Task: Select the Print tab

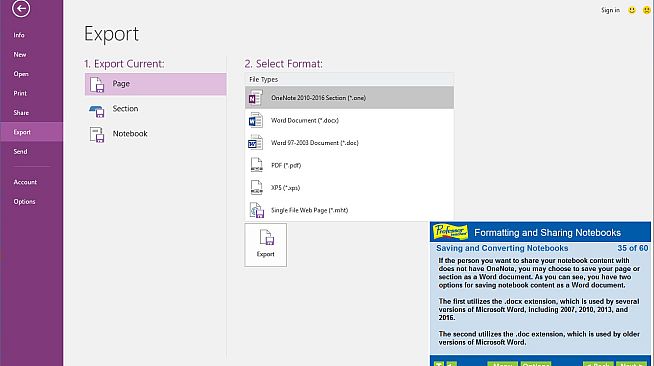Action: click(20, 93)
